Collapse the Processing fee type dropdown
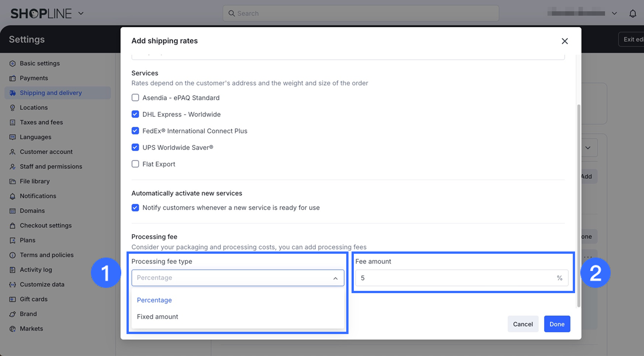The height and width of the screenshot is (356, 644). 335,278
